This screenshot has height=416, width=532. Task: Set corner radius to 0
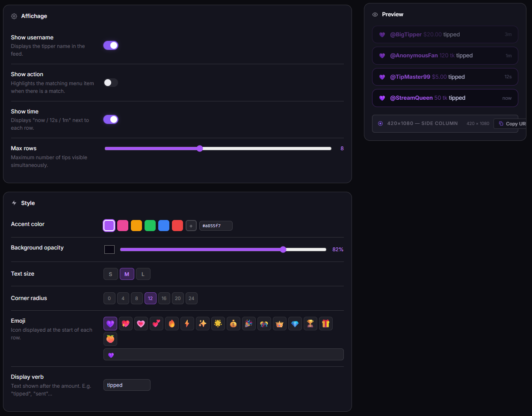tap(109, 298)
